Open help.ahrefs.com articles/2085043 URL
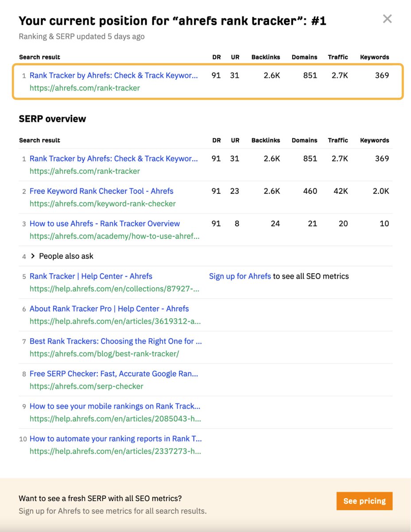Image resolution: width=411 pixels, height=532 pixels. [115, 419]
